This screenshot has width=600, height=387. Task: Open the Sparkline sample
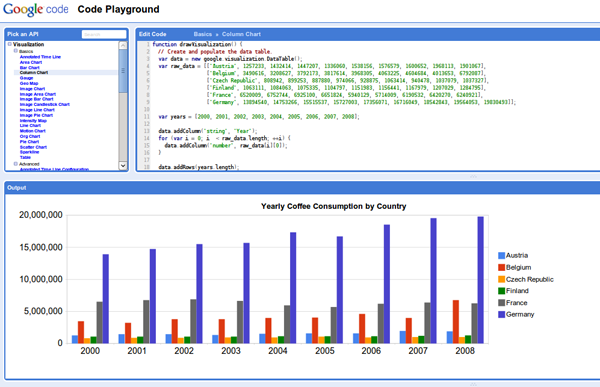pos(29,152)
